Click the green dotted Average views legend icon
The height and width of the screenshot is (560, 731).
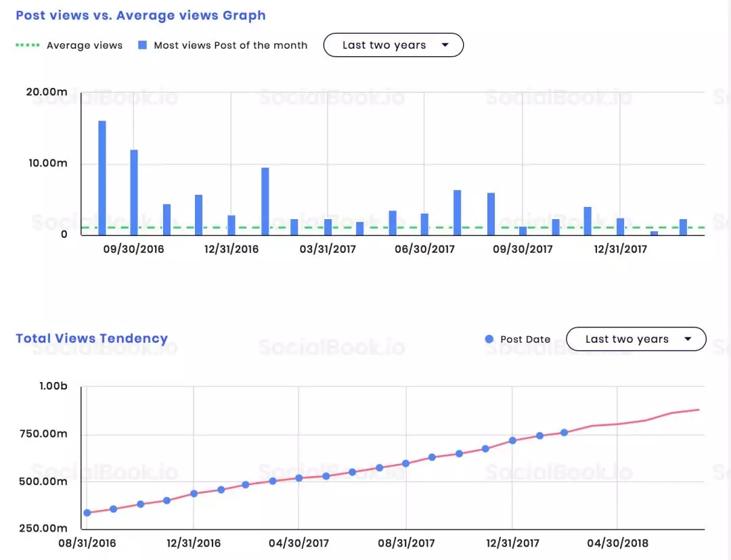27,45
